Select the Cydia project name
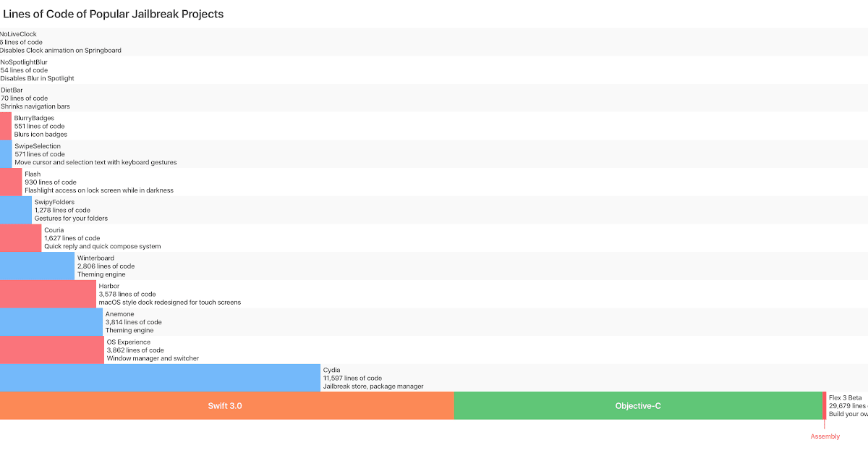Viewport: 868px width, 456px height. (x=331, y=370)
